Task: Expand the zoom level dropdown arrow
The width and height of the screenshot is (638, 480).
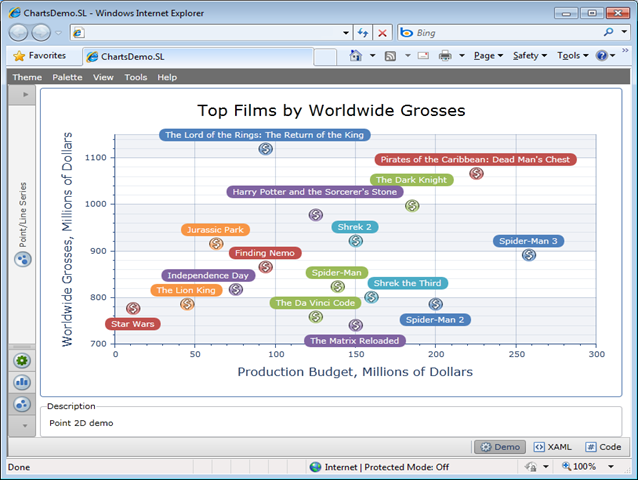Action: (x=611, y=467)
